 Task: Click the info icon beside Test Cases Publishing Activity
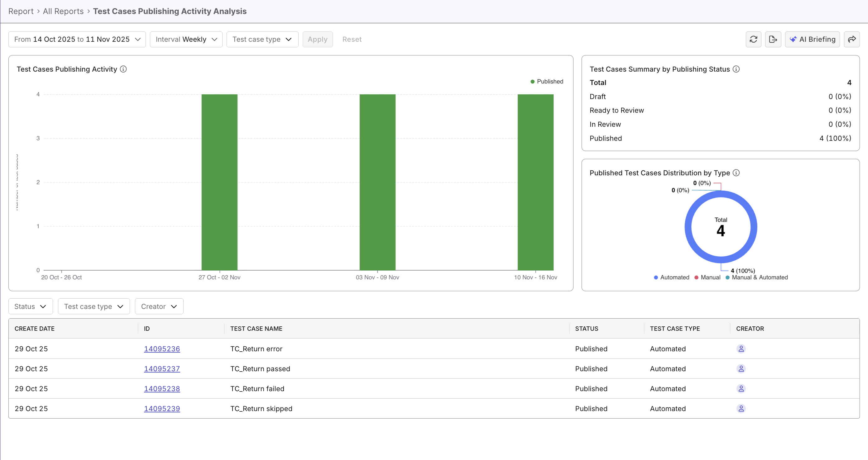pos(123,69)
